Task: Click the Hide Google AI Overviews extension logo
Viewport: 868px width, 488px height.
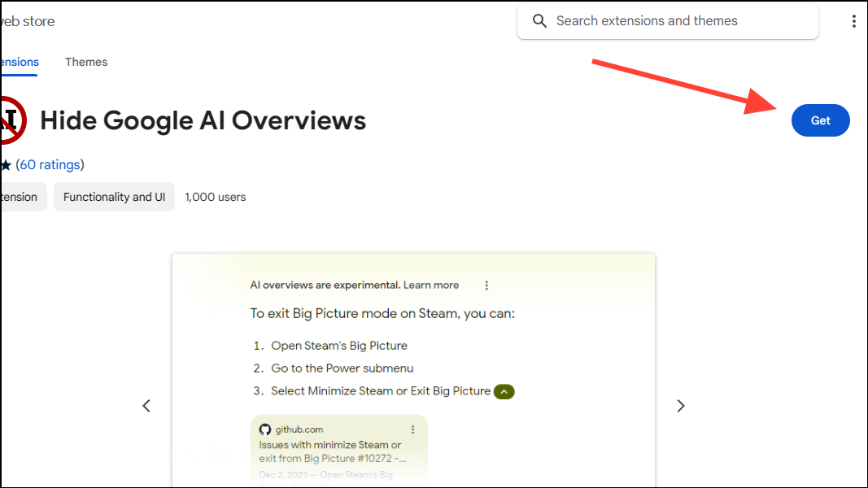Action: pos(10,120)
